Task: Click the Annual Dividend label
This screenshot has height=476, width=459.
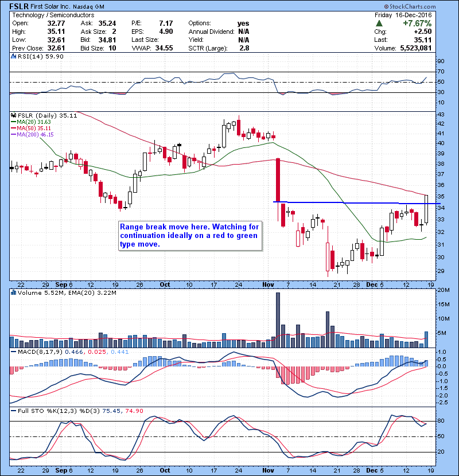Action: coord(211,32)
